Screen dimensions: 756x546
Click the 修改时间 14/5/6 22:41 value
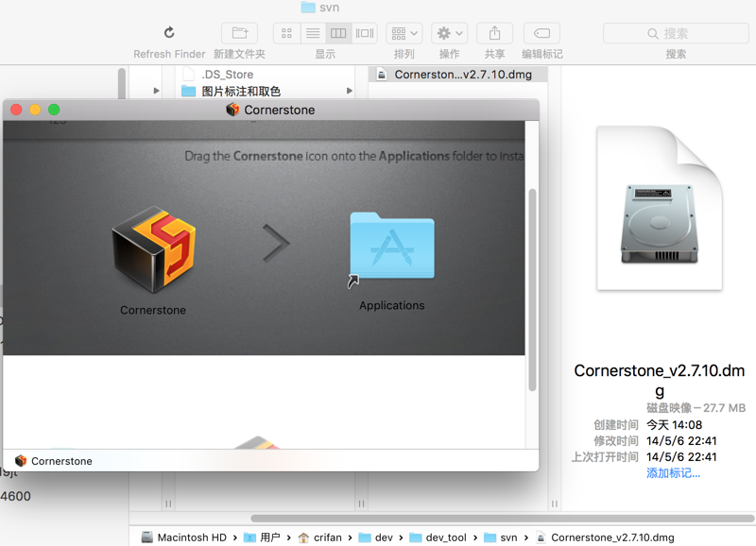point(681,441)
